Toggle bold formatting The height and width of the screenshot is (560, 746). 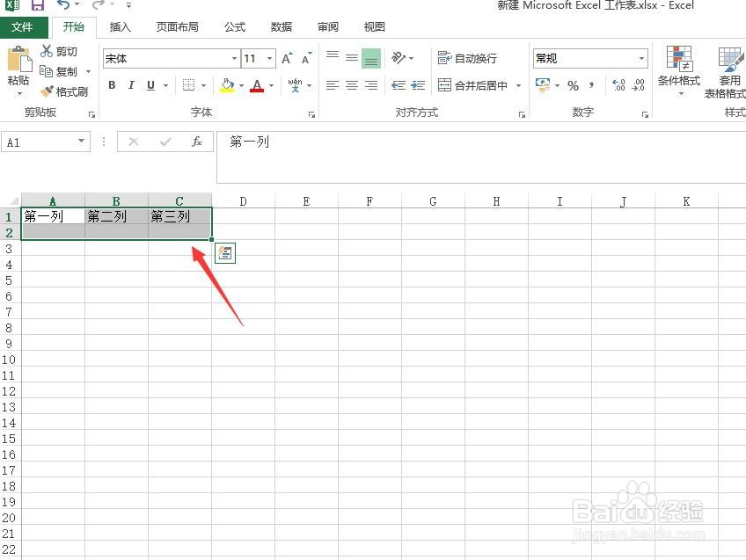click(112, 85)
